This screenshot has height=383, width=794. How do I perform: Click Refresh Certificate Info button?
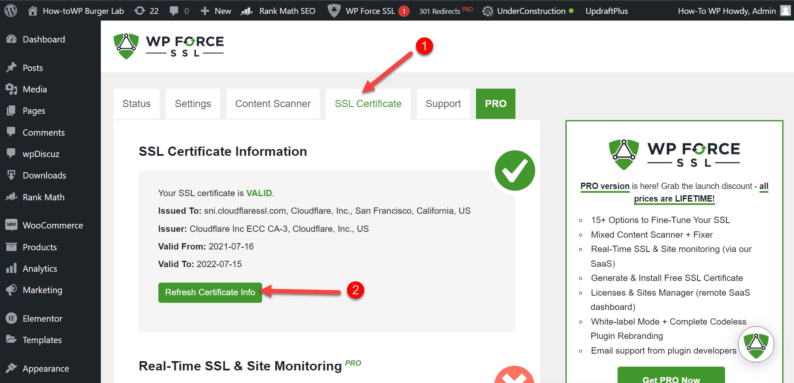(x=210, y=292)
